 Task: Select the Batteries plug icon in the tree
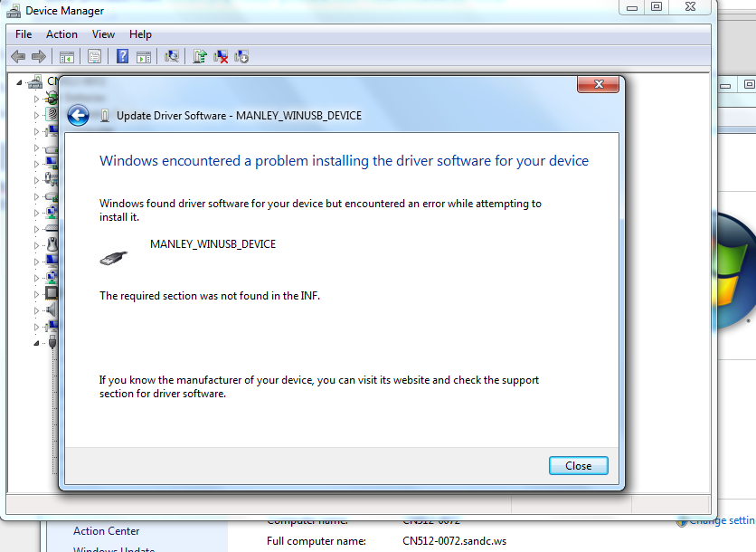click(52, 99)
